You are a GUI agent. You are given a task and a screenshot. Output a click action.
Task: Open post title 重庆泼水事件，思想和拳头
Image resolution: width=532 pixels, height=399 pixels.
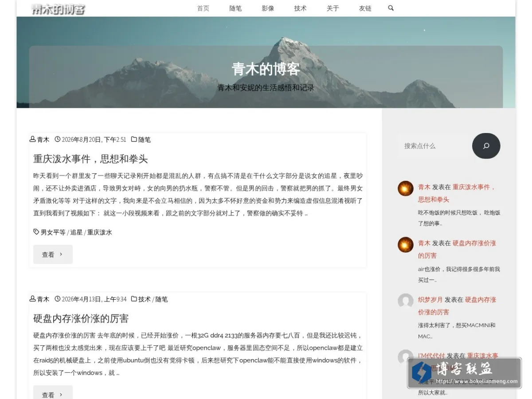(x=90, y=159)
